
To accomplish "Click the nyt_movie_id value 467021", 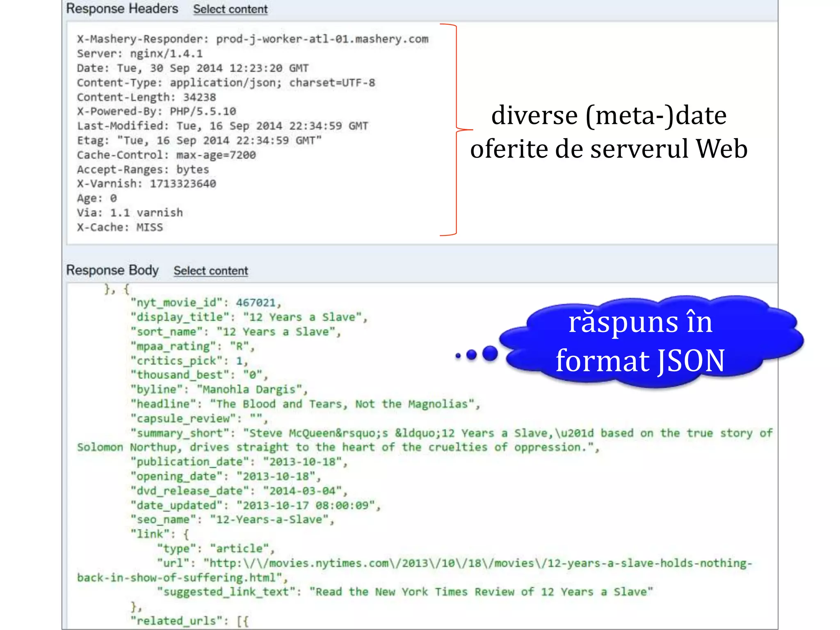I will pyautogui.click(x=256, y=303).
